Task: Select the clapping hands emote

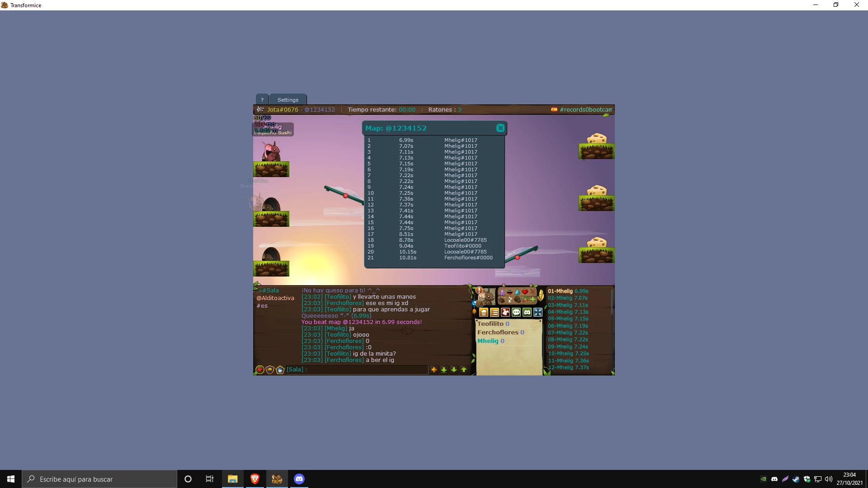Action: click(x=502, y=300)
